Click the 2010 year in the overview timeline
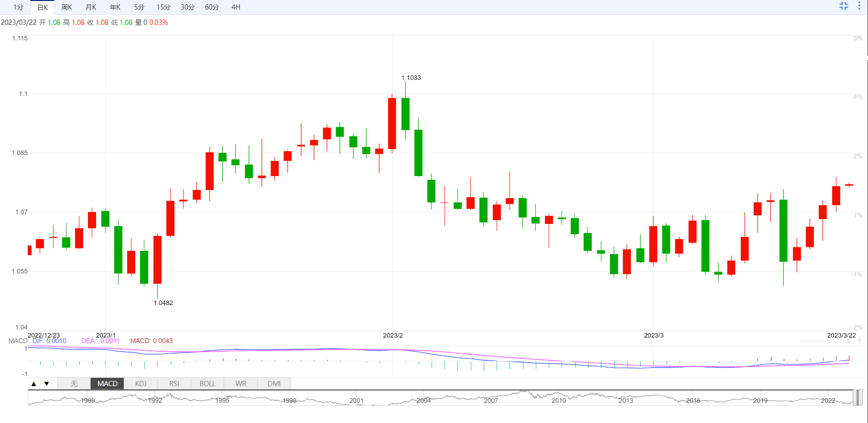The width and height of the screenshot is (868, 423). [559, 401]
